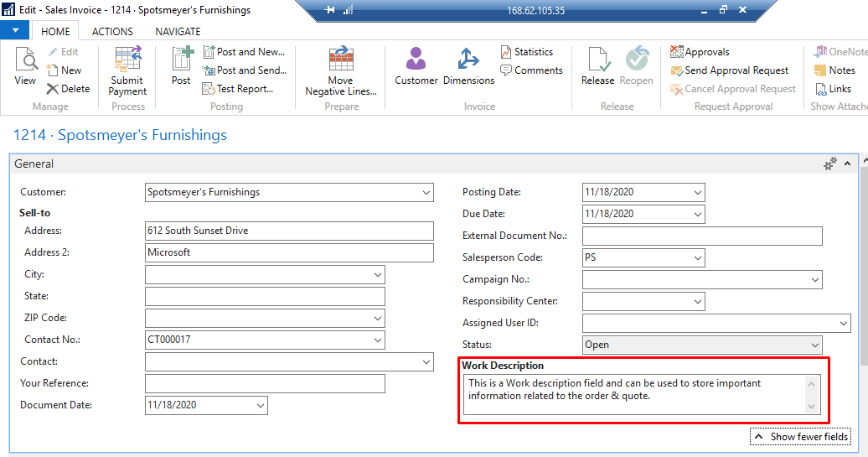Click the Reopen button
This screenshot has width=868, height=457.
pyautogui.click(x=637, y=66)
